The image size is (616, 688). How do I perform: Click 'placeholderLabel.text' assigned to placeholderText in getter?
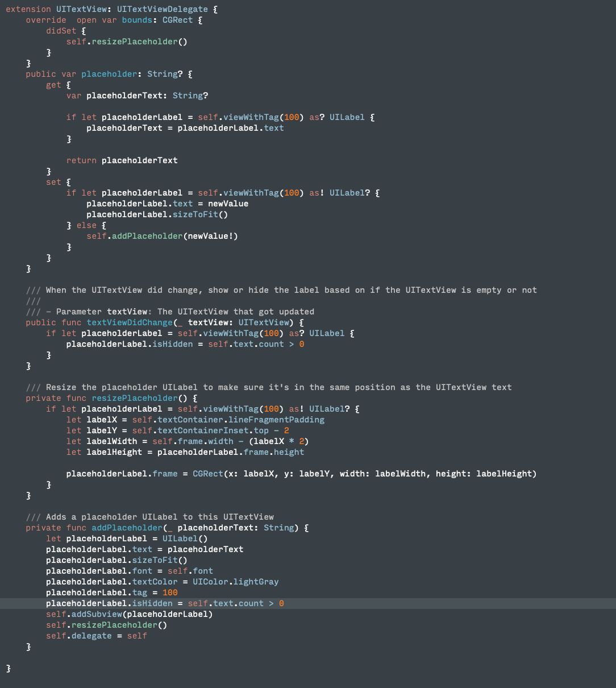tap(231, 128)
